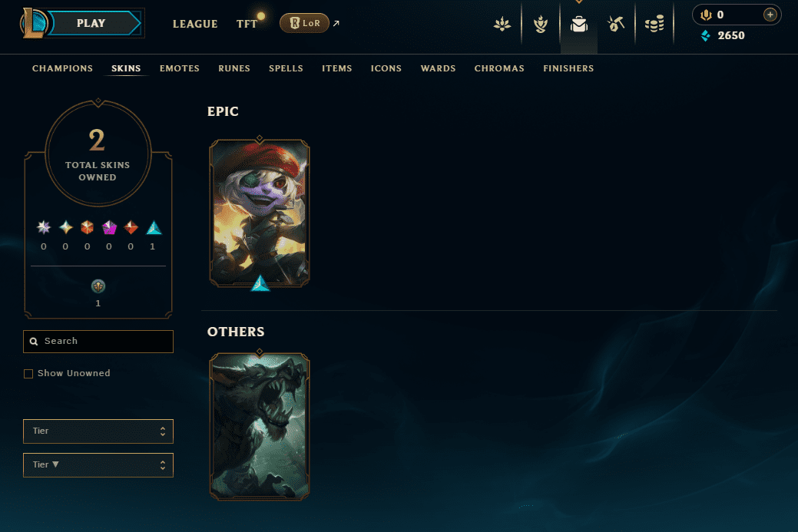
Task: Expand the first Tier dropdown
Action: tap(98, 431)
